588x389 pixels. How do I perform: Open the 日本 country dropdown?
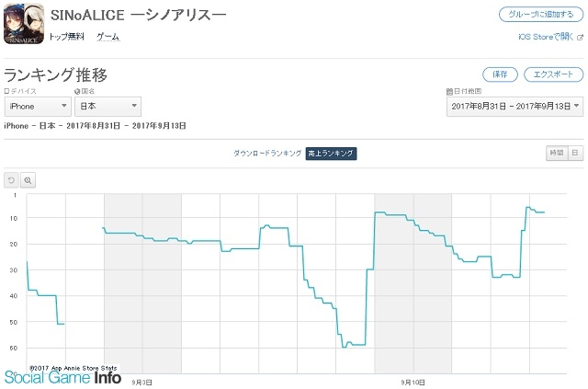tap(108, 107)
